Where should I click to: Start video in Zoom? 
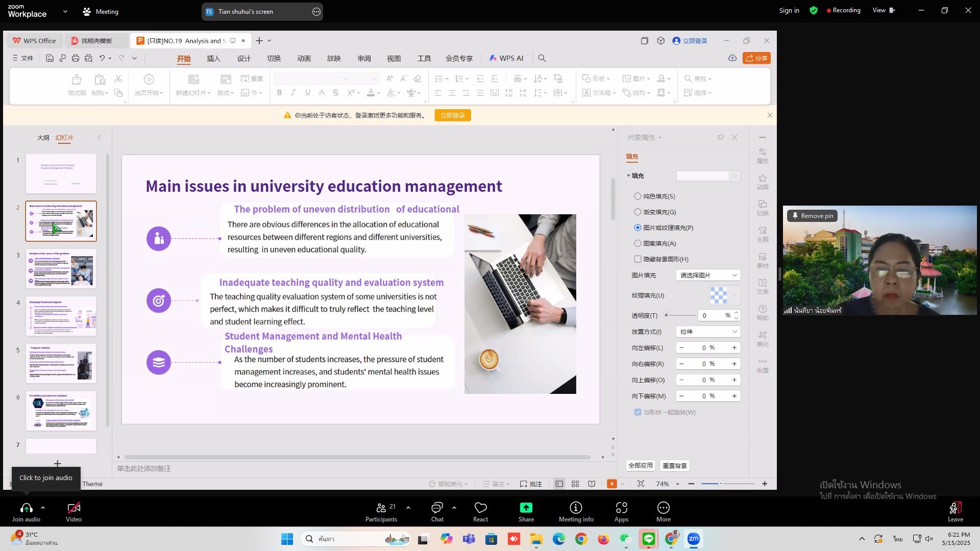(x=73, y=512)
